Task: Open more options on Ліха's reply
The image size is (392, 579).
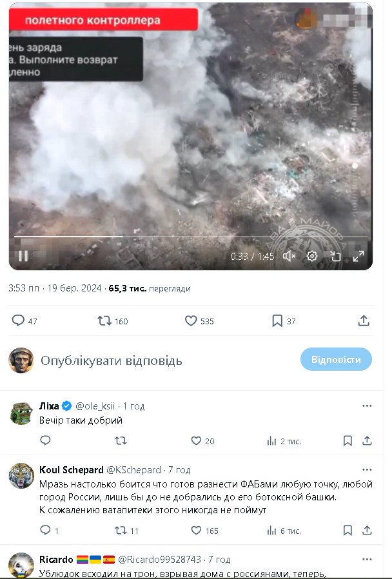Action: tap(367, 406)
